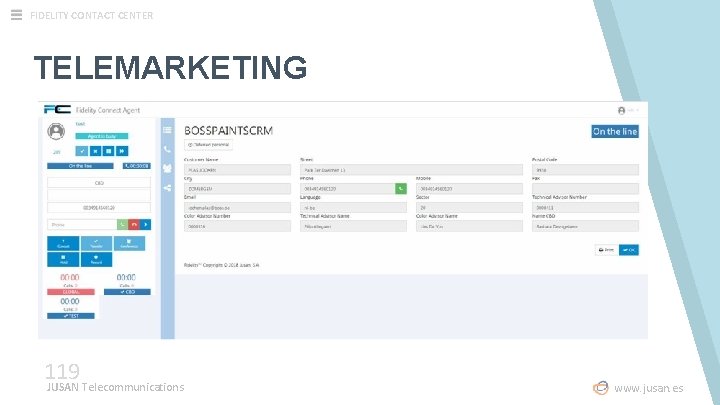Click the blue OK button
720x405 pixels.
(x=629, y=250)
